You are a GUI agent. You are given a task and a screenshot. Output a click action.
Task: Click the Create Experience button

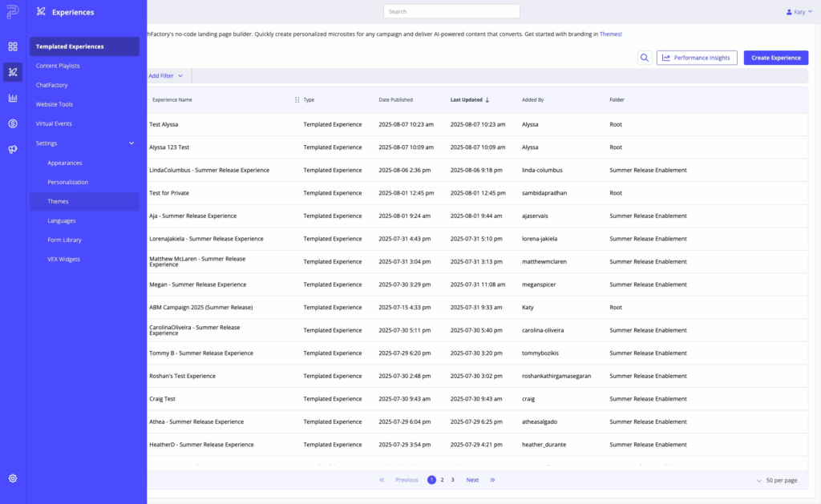point(776,58)
